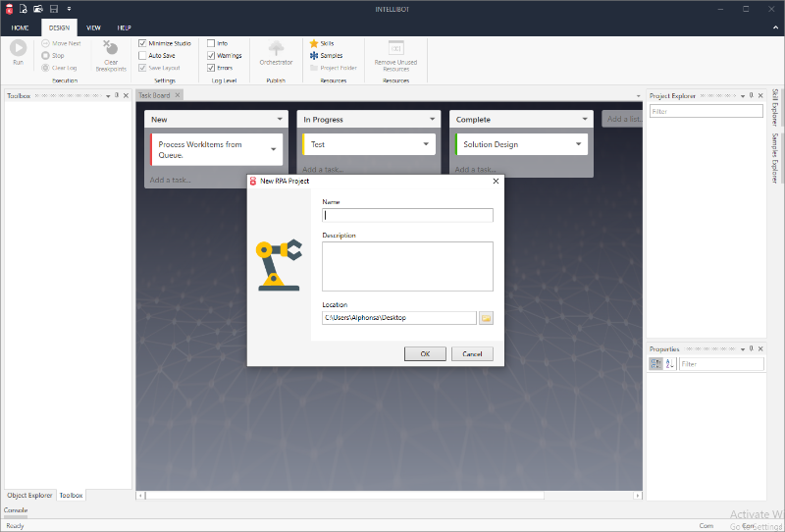The width and height of the screenshot is (785, 532).
Task: Expand the New list dropdown arrow
Action: tap(280, 120)
